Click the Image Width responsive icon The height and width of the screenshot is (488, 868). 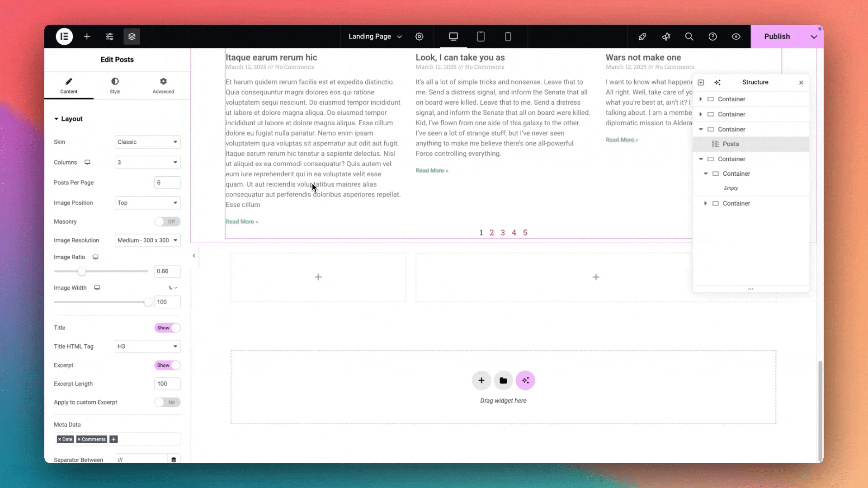tap(97, 288)
